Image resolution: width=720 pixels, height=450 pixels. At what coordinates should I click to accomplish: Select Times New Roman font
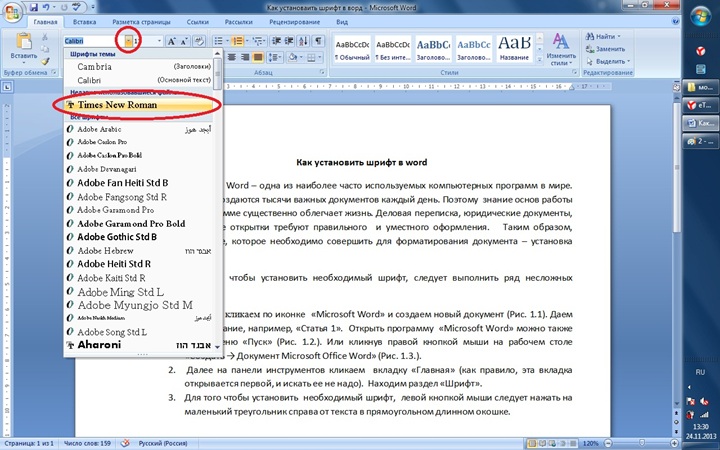[x=139, y=105]
